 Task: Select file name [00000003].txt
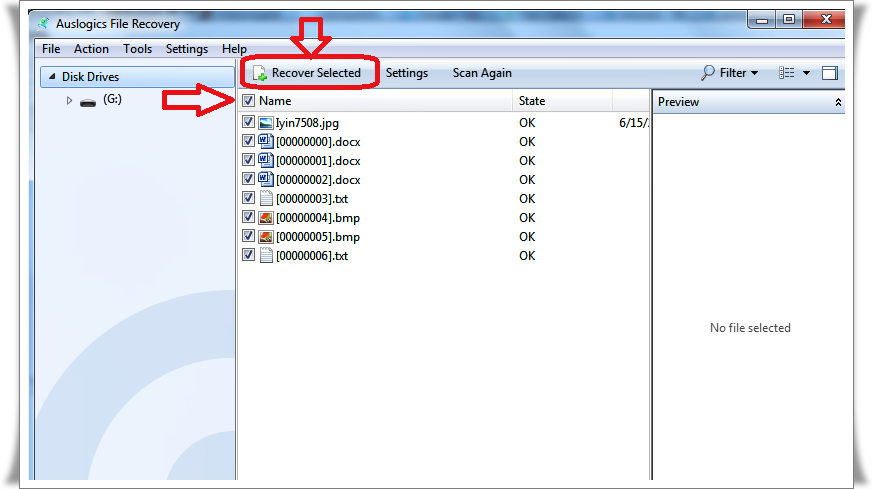click(x=312, y=199)
